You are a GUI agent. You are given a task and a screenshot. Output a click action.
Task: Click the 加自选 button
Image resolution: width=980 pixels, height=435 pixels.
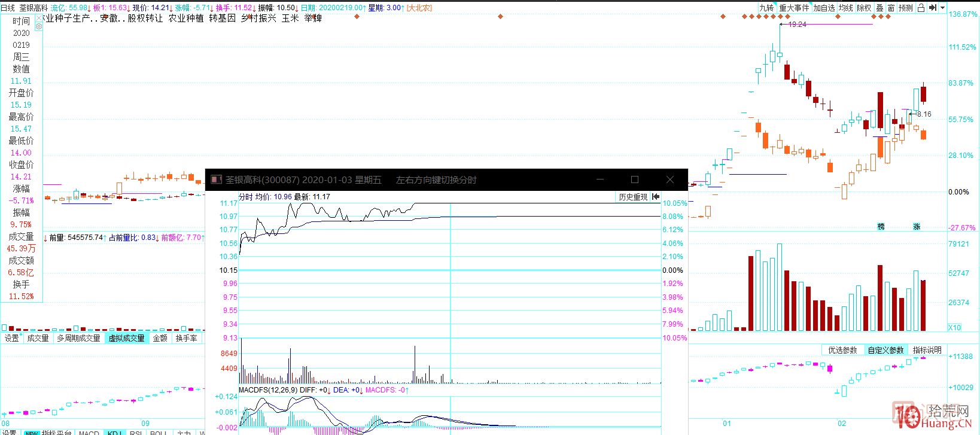click(823, 8)
